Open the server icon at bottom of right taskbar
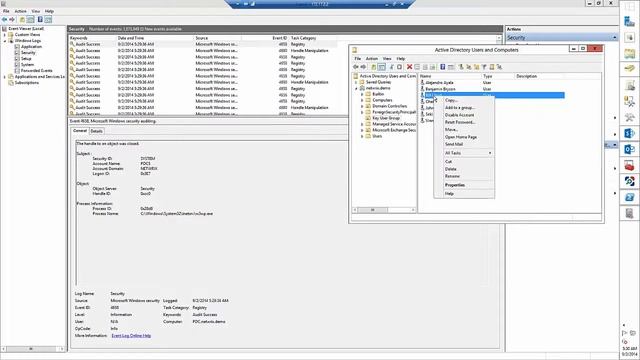Screen dimensions: 640x360 pos(629,213)
